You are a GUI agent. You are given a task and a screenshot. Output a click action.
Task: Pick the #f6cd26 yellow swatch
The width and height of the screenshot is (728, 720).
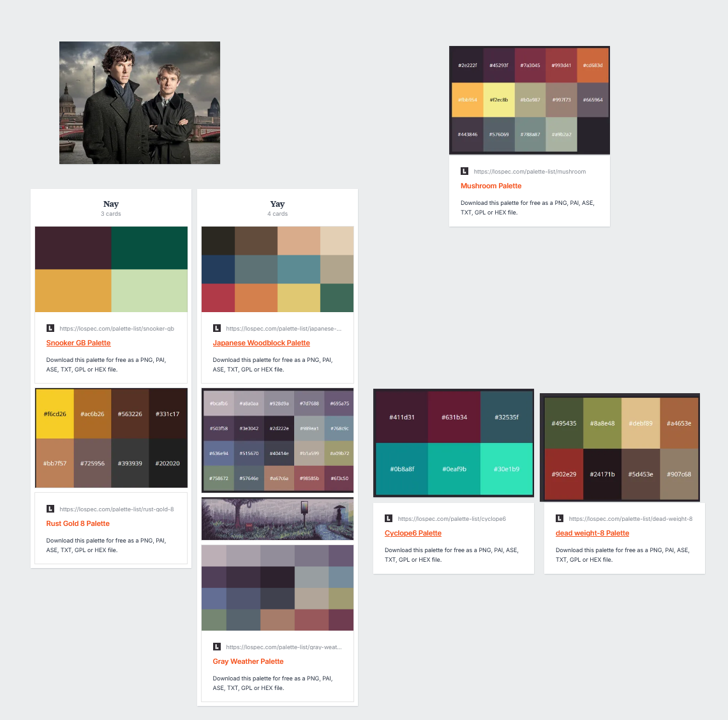click(55, 414)
